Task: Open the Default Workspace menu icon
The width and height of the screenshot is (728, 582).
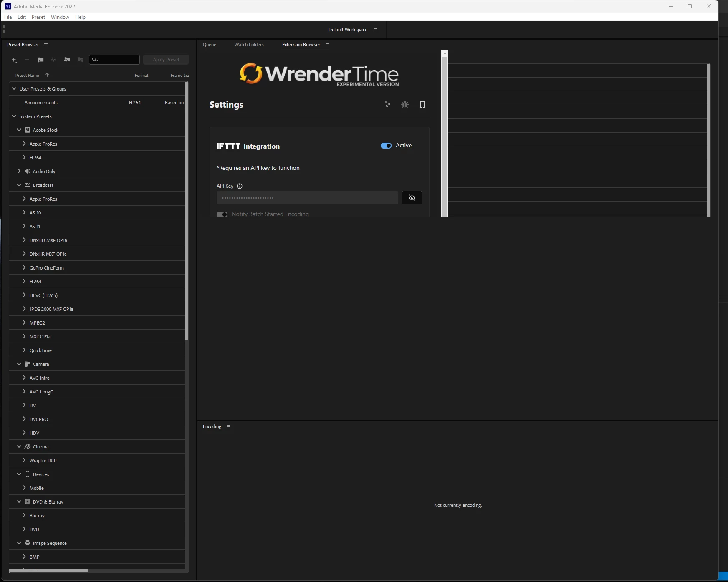Action: pos(375,30)
